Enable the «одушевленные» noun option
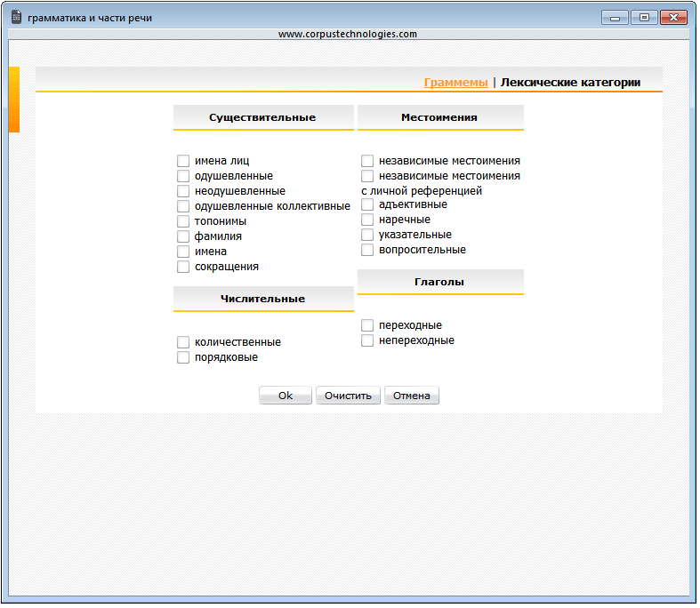 183,176
